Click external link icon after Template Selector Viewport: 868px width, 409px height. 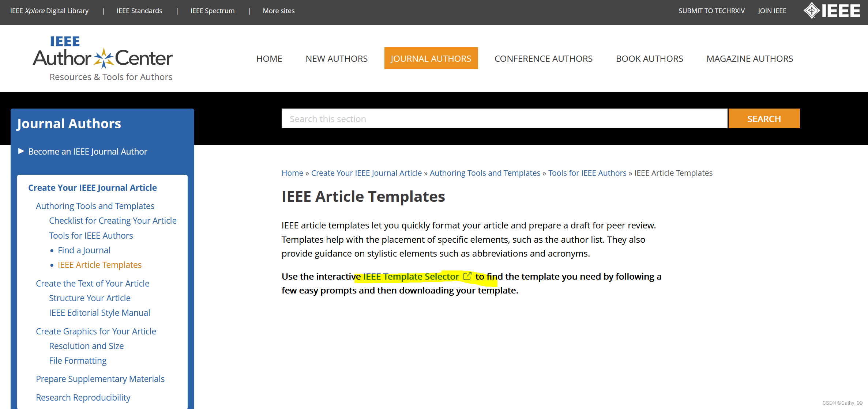[467, 276]
